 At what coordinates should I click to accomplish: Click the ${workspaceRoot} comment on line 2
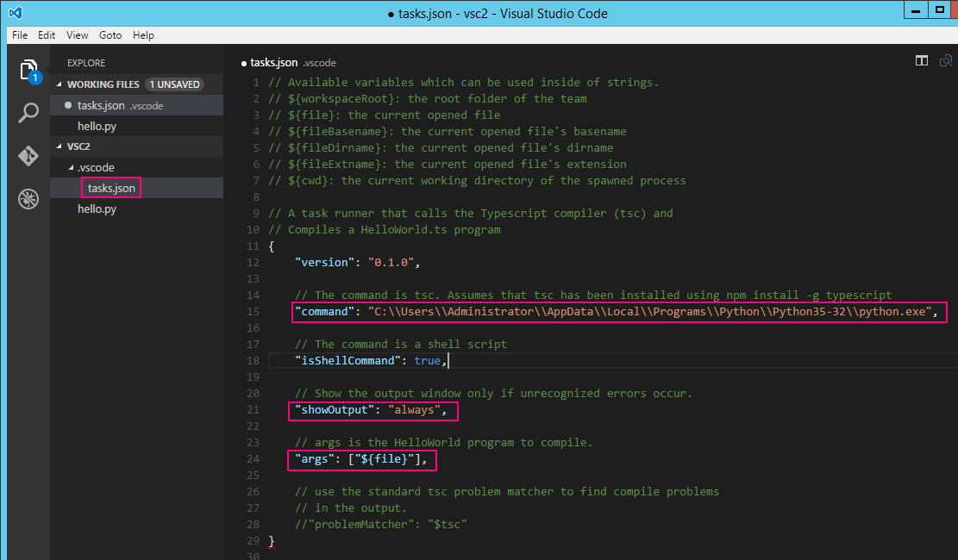[428, 98]
